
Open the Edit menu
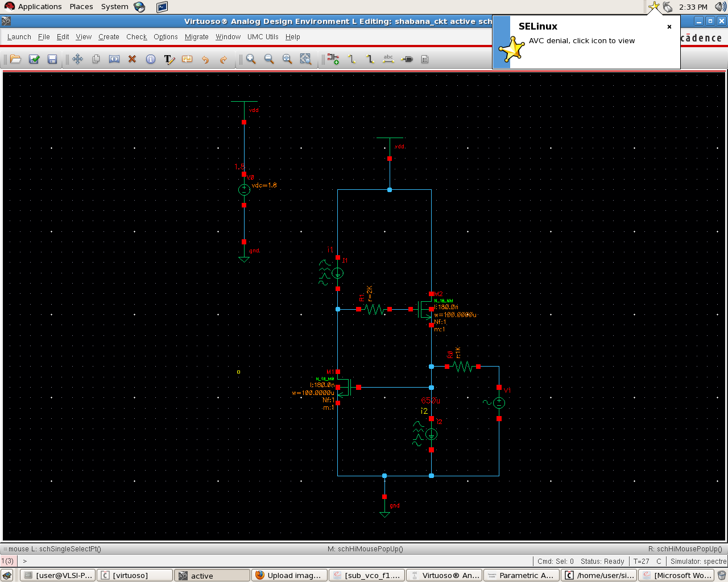point(63,37)
